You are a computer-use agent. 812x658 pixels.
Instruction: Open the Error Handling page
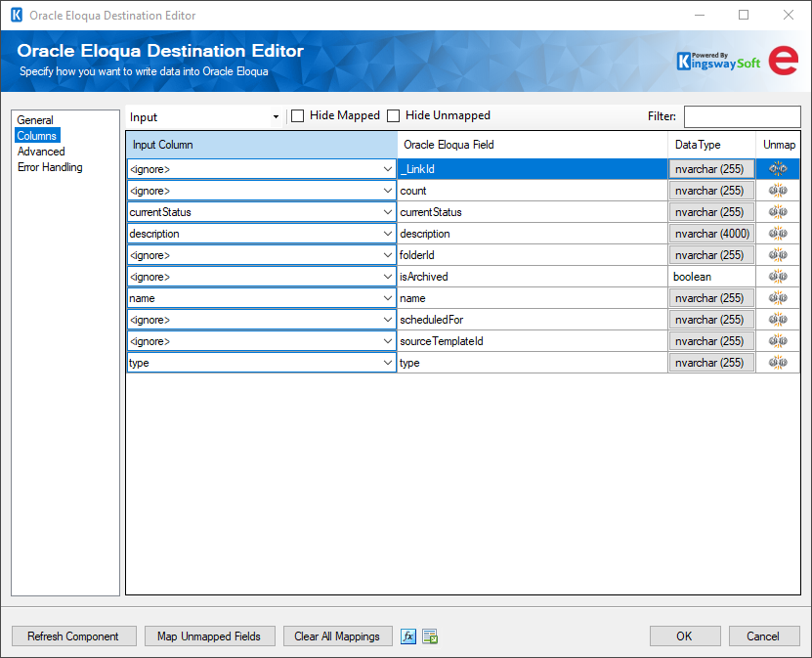point(50,167)
